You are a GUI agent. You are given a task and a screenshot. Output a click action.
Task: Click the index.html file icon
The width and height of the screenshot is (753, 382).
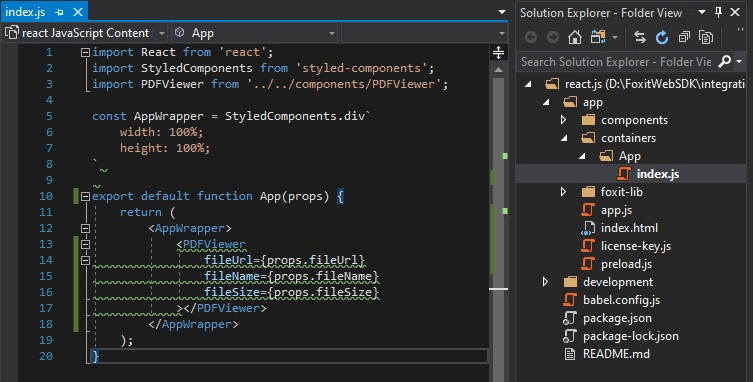coord(588,228)
